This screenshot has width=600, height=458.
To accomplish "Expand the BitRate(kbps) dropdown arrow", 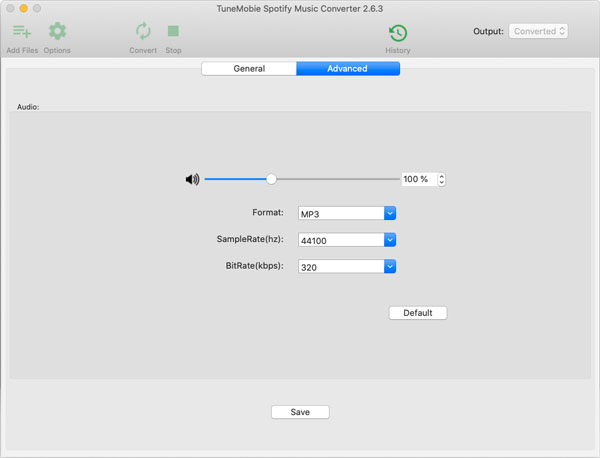I will [390, 266].
